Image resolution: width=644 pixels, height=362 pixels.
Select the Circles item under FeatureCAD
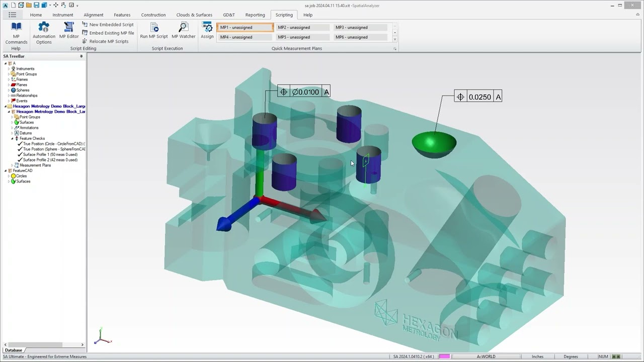(x=21, y=176)
